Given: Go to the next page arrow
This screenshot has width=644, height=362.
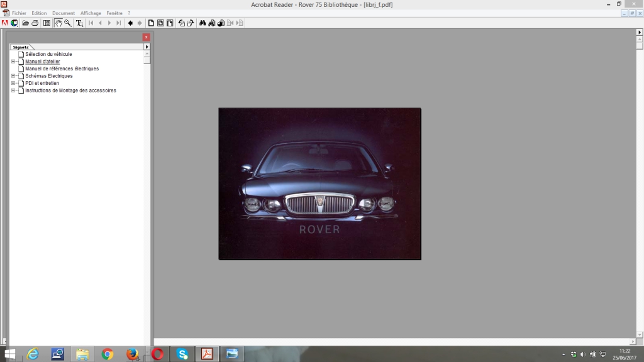Looking at the screenshot, I should tap(109, 23).
